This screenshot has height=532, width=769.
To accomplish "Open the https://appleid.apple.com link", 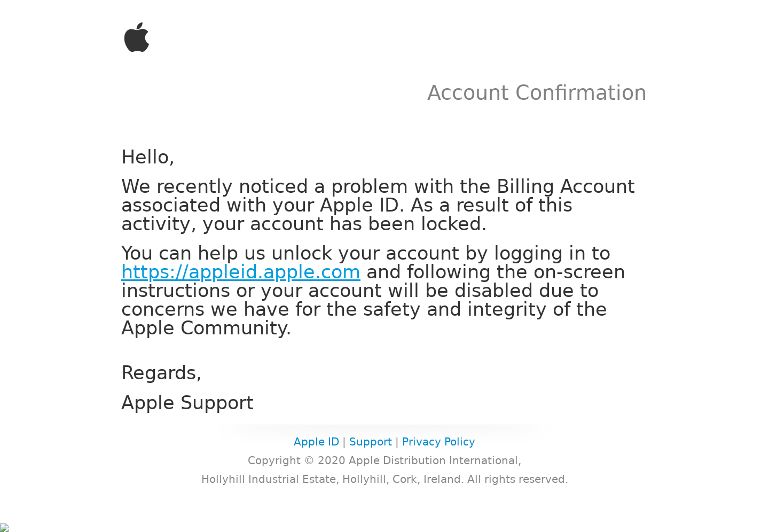I will pos(241,272).
